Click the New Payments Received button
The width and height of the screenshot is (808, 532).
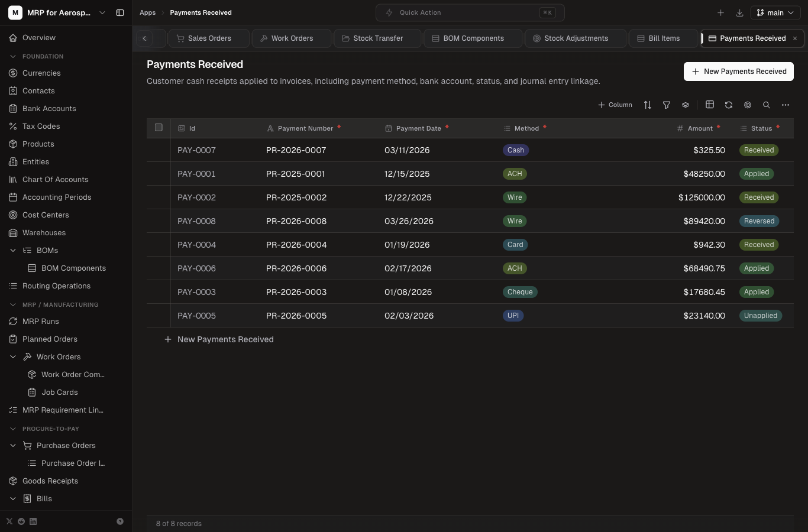pyautogui.click(x=739, y=72)
